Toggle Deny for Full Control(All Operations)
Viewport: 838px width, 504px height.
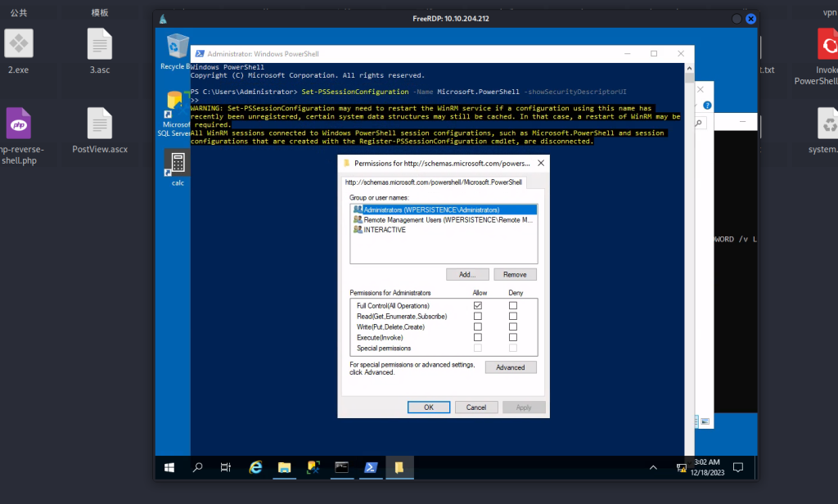tap(513, 306)
